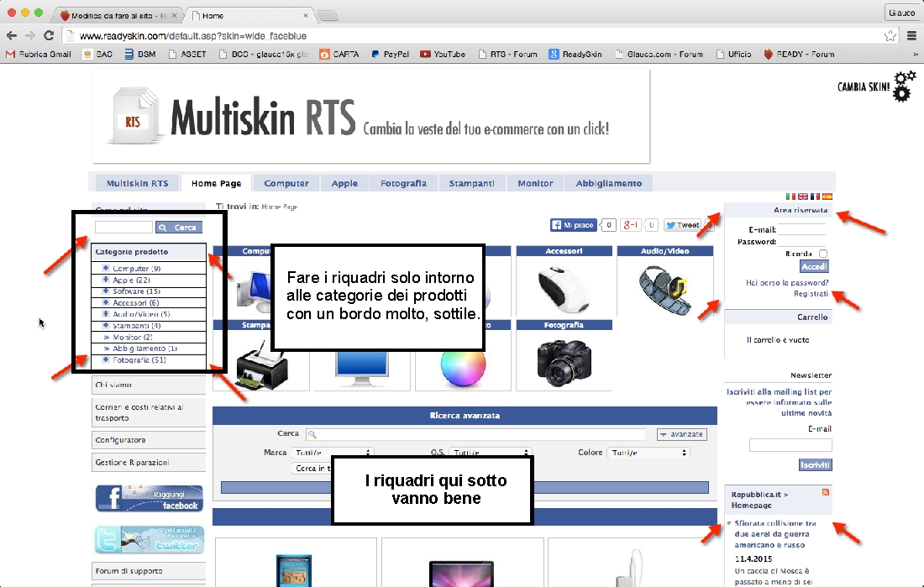Expand the avanzate search options
The height and width of the screenshot is (587, 924).
tap(682, 434)
